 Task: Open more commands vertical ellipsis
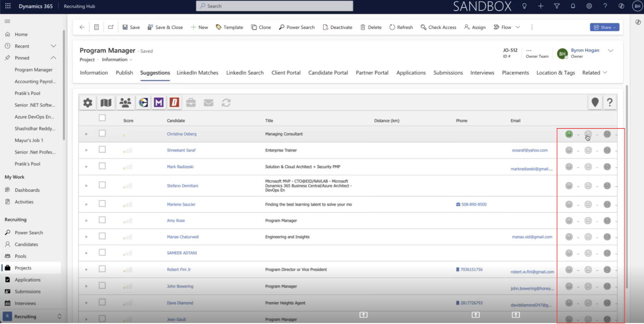tap(532, 27)
